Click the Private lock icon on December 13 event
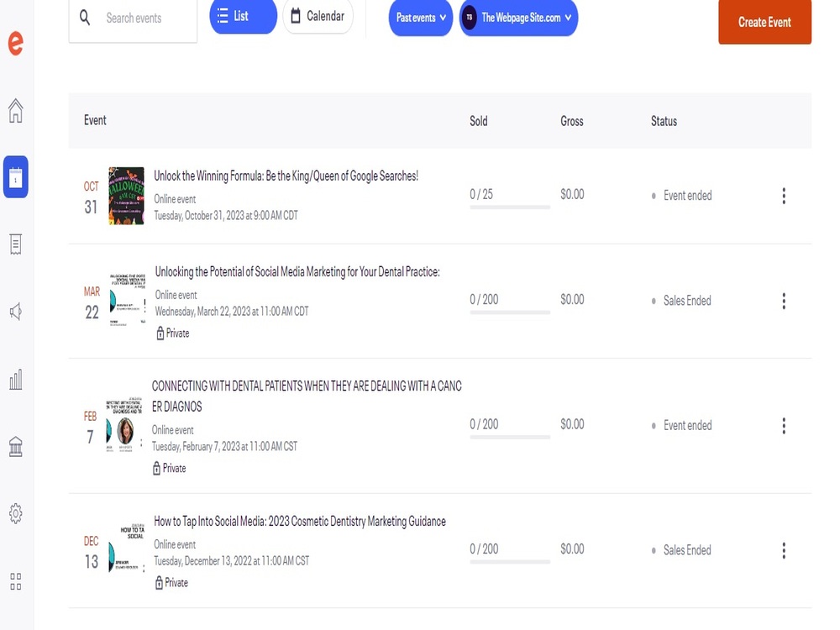The width and height of the screenshot is (840, 630). 159,583
